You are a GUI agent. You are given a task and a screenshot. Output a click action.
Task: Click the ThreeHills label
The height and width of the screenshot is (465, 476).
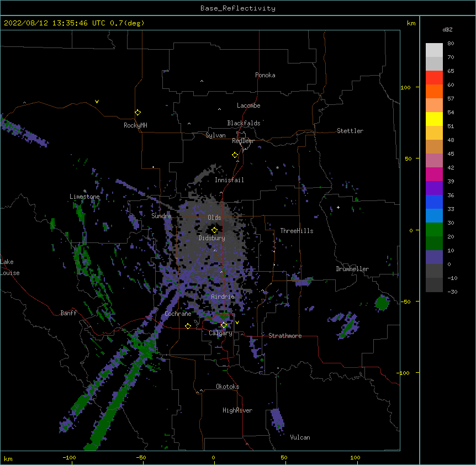pyautogui.click(x=297, y=231)
